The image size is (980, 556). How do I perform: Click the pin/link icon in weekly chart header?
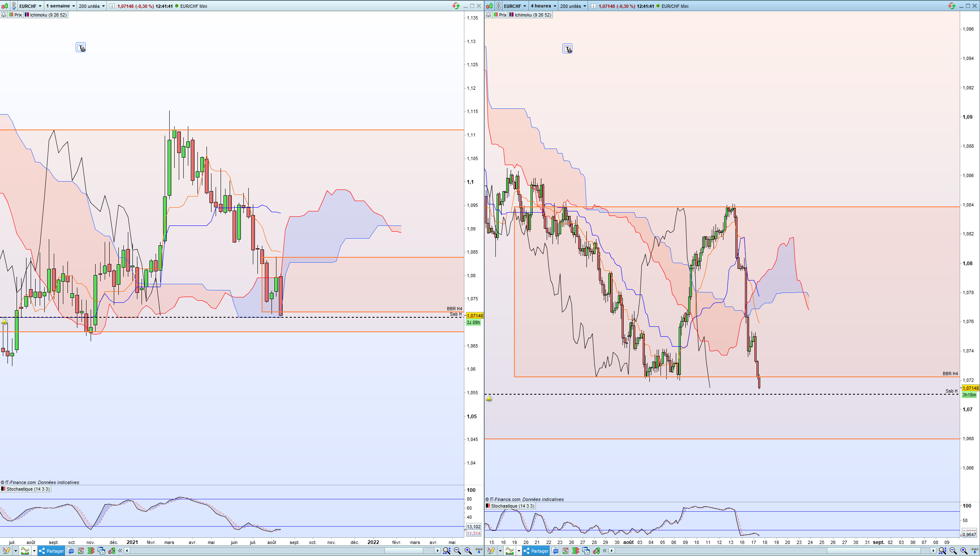14,6
